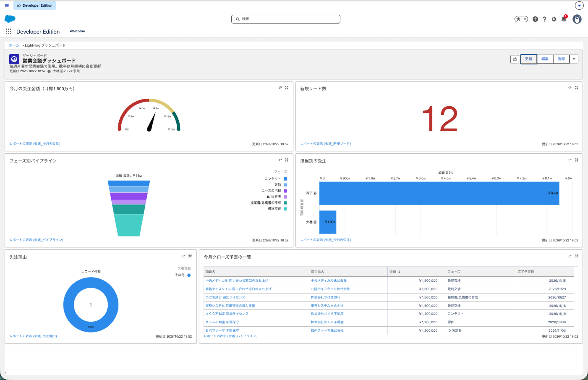The image size is (588, 380).
Task: Refresh the 新規リード数 widget
Action: tap(570, 88)
